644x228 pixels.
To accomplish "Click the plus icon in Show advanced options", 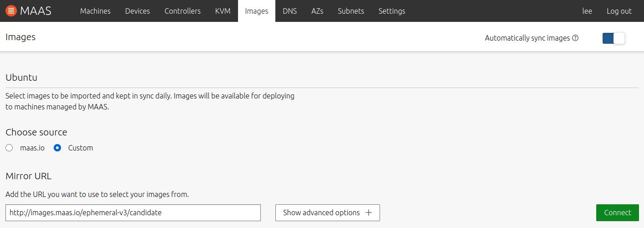I will point(369,213).
